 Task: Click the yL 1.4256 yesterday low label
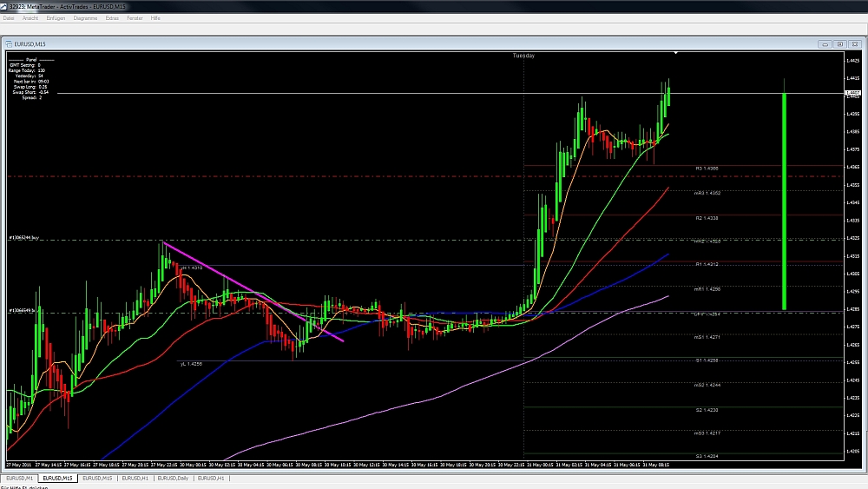coord(191,365)
